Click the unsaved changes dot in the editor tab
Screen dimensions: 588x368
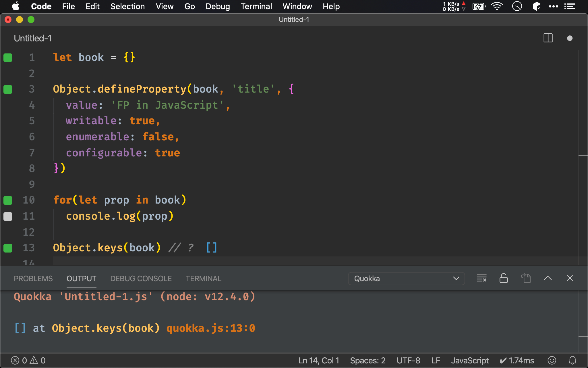coord(570,38)
